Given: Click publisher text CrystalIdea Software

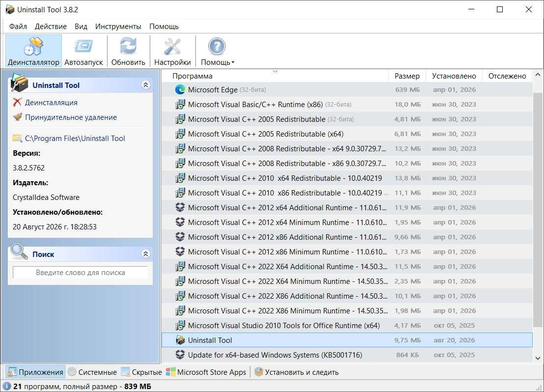Looking at the screenshot, I should pyautogui.click(x=46, y=197).
